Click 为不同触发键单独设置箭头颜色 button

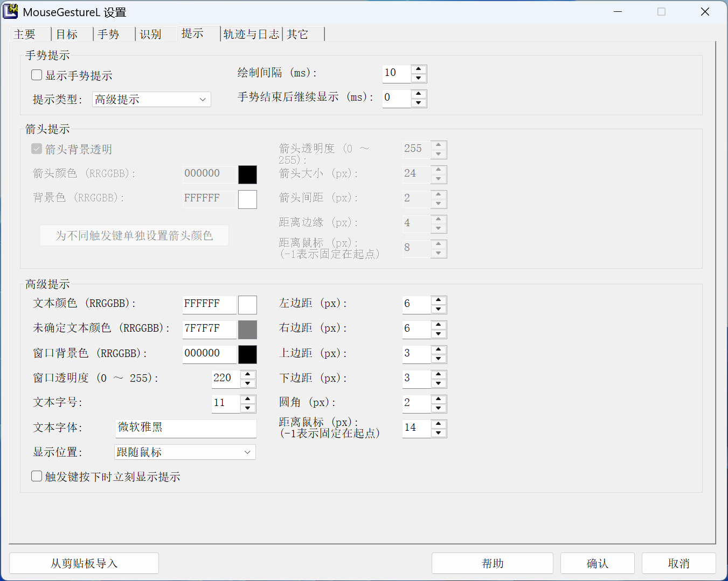click(x=134, y=235)
